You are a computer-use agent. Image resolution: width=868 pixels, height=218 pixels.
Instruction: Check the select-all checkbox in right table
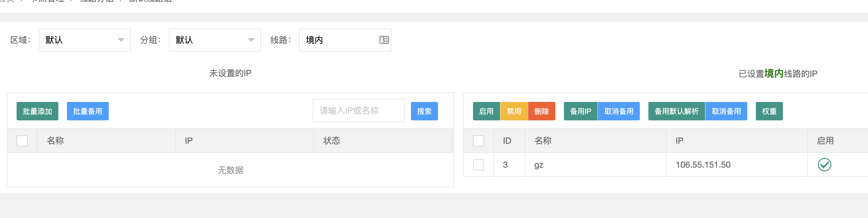(x=478, y=141)
